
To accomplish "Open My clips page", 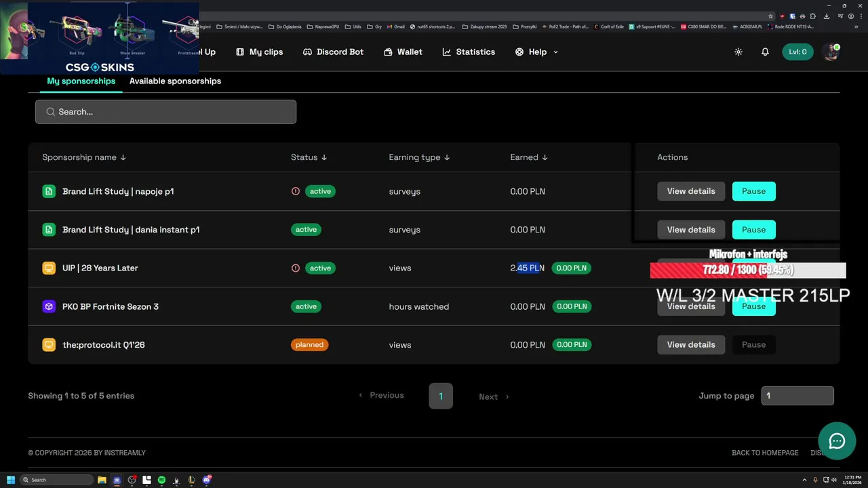I will coord(259,52).
